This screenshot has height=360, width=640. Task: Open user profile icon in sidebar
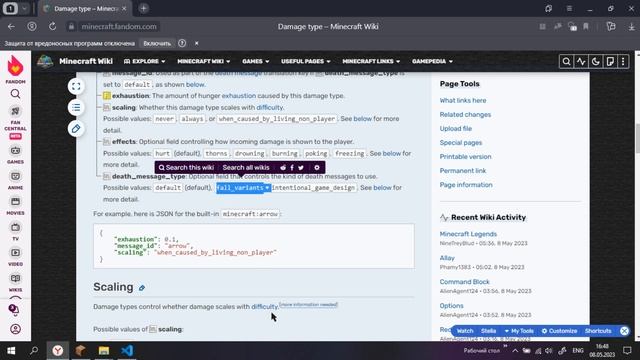pos(15,329)
